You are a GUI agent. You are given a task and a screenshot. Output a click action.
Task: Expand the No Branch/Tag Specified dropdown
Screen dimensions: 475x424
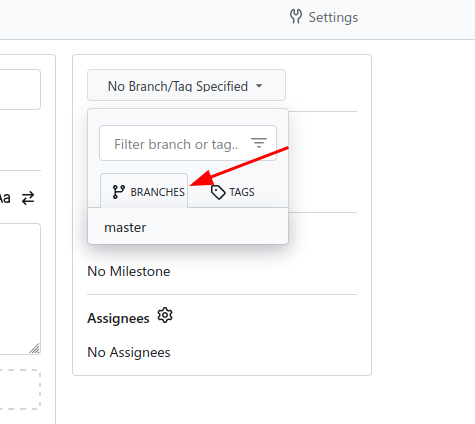[186, 85]
